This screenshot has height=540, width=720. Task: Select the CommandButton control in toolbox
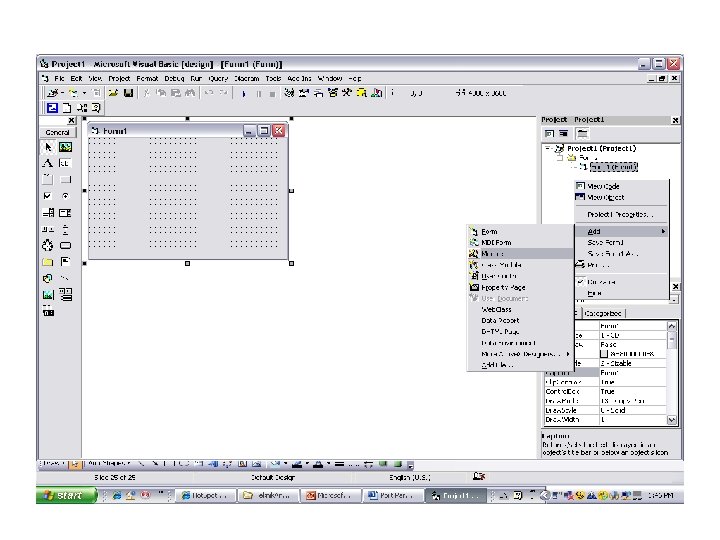tap(65, 180)
